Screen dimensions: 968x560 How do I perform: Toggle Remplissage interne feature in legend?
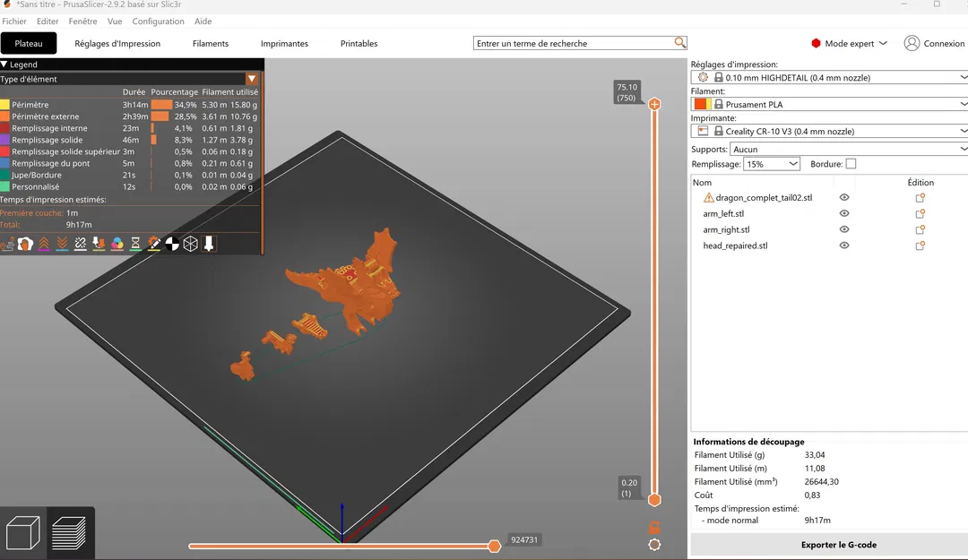(130, 128)
